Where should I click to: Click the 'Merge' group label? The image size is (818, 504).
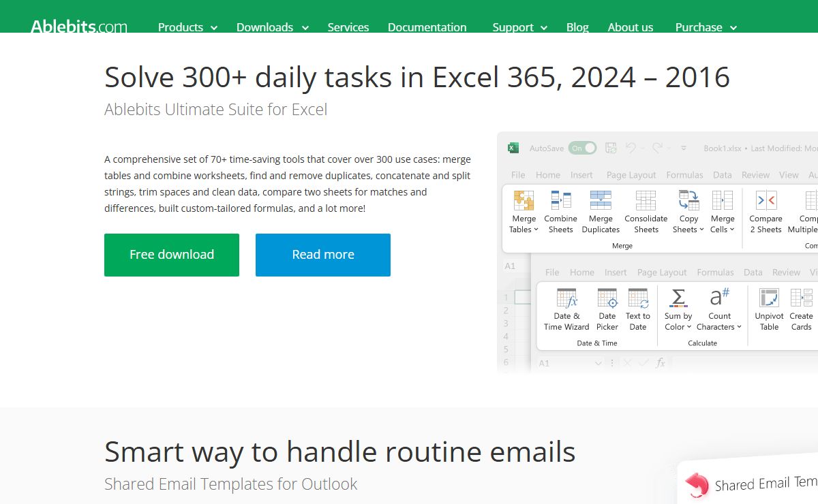tap(622, 246)
